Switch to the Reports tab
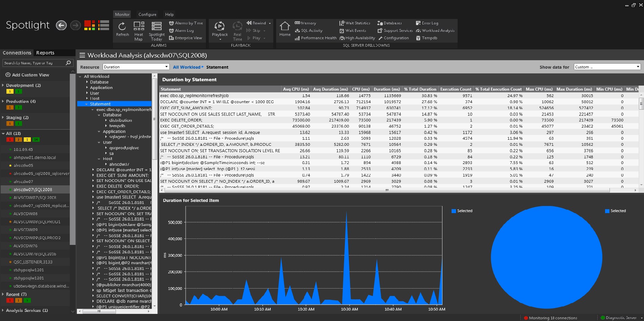644x321 pixels. [x=45, y=53]
